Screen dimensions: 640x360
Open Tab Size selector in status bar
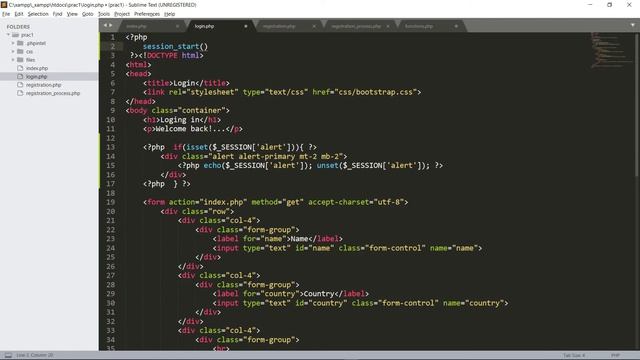tap(575, 355)
